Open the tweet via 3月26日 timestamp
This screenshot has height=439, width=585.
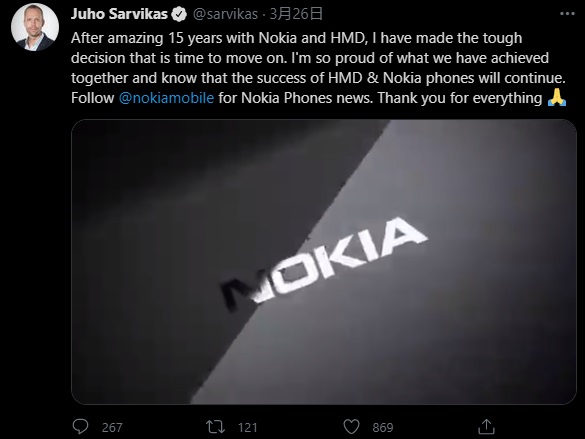pyautogui.click(x=296, y=14)
